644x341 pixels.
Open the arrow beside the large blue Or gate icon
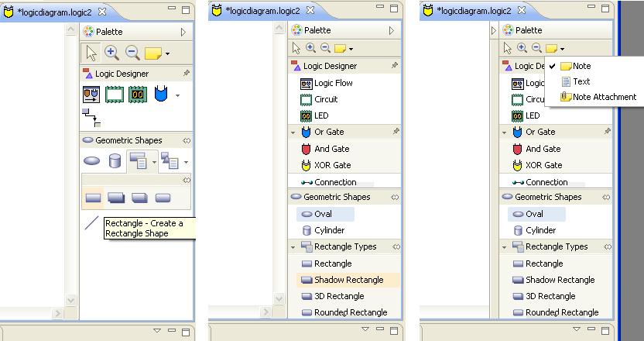[x=177, y=95]
